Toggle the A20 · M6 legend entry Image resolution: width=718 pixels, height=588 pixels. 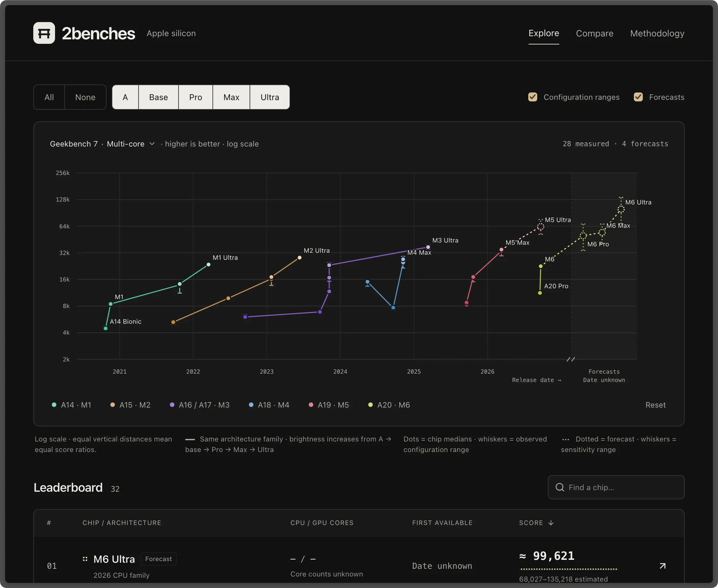[x=389, y=405]
